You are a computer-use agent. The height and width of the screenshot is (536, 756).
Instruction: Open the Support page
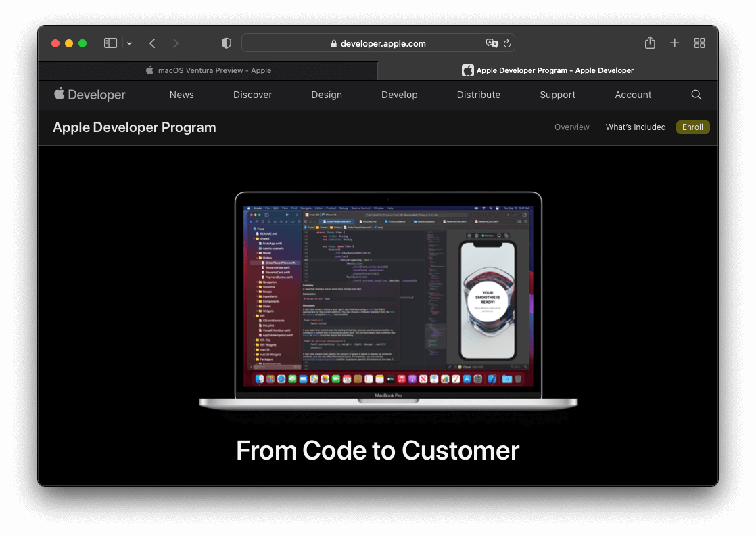(558, 95)
